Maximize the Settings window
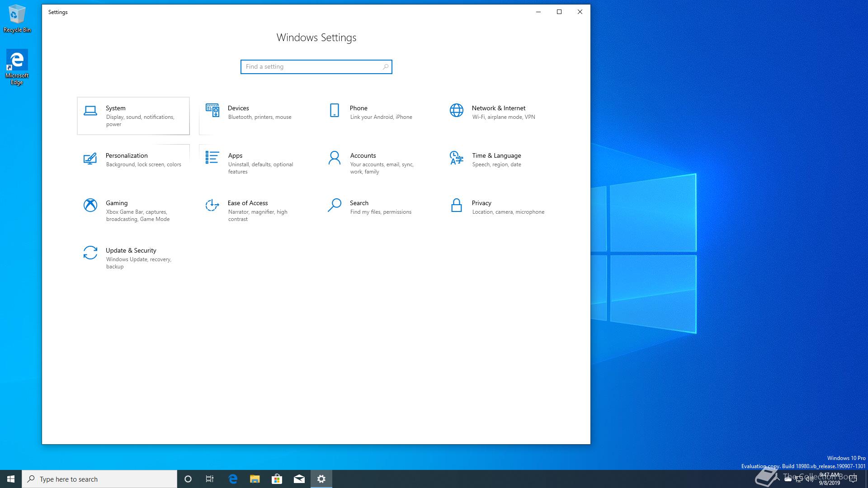 tap(559, 12)
